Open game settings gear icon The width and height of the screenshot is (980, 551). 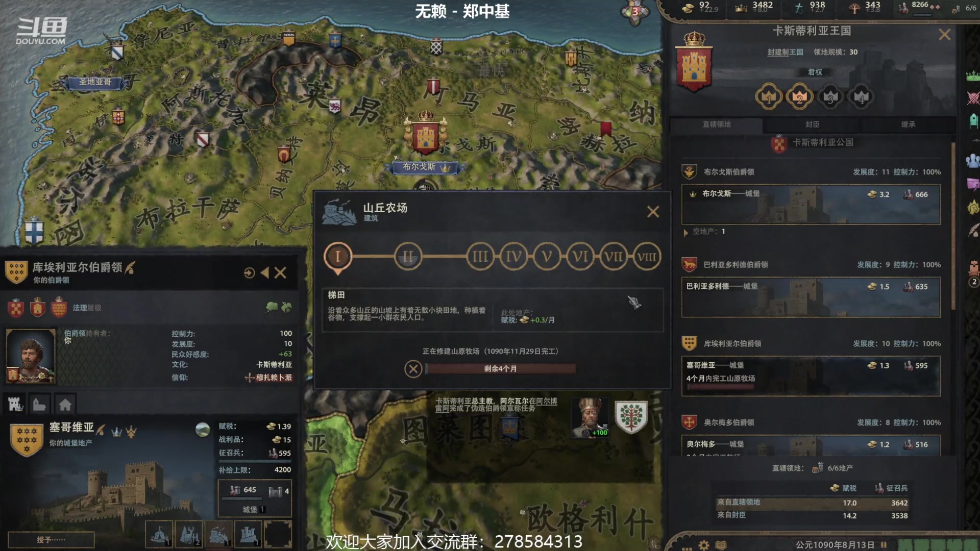click(x=704, y=545)
